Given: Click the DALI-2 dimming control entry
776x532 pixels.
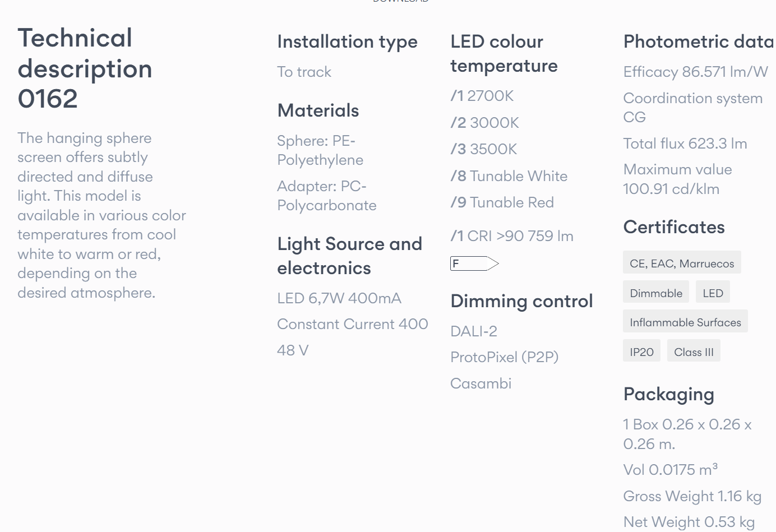Looking at the screenshot, I should [x=474, y=331].
